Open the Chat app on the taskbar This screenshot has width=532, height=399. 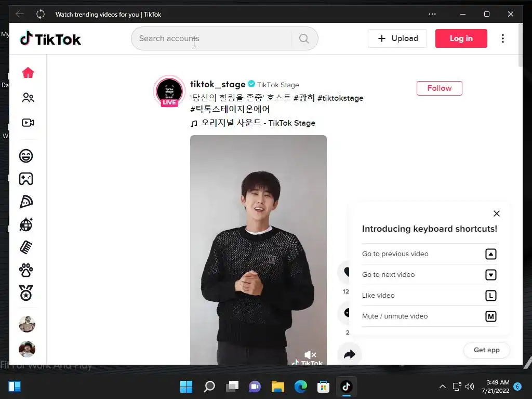click(255, 387)
